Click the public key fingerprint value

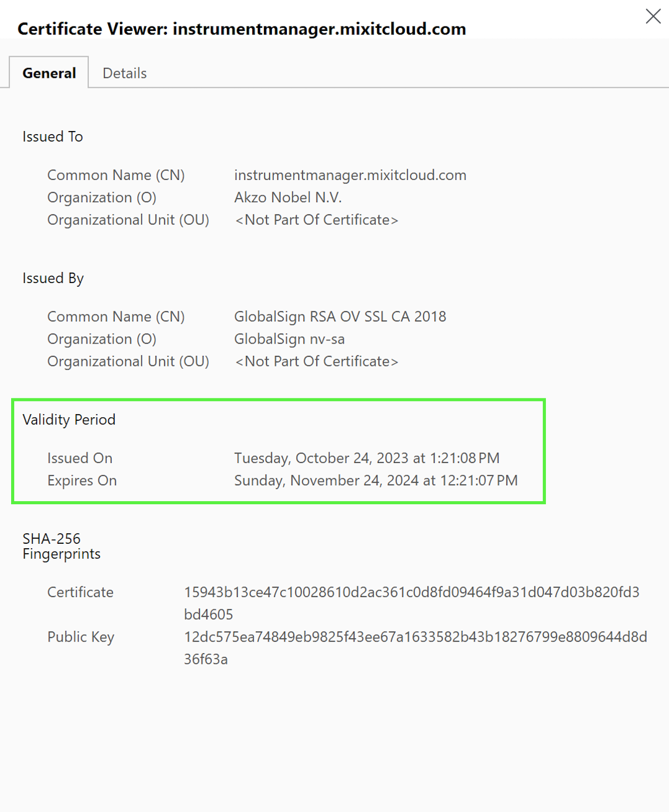coord(415,636)
